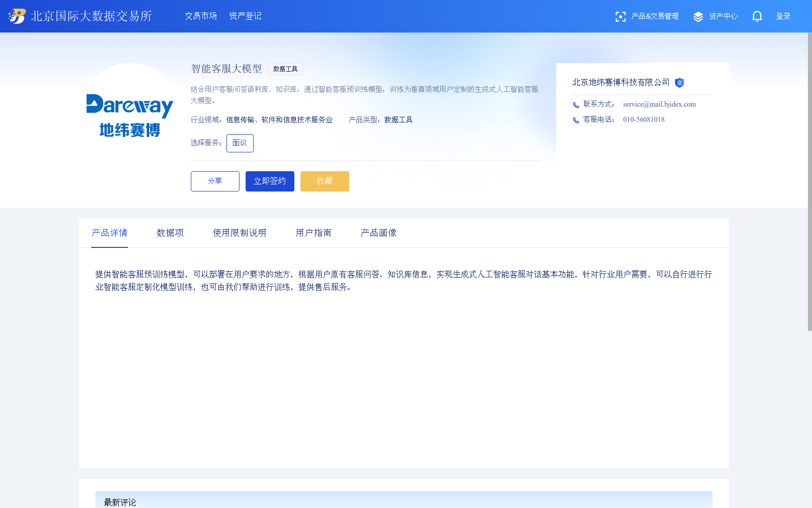Click the email service@mail.bjidex.com

[659, 105]
